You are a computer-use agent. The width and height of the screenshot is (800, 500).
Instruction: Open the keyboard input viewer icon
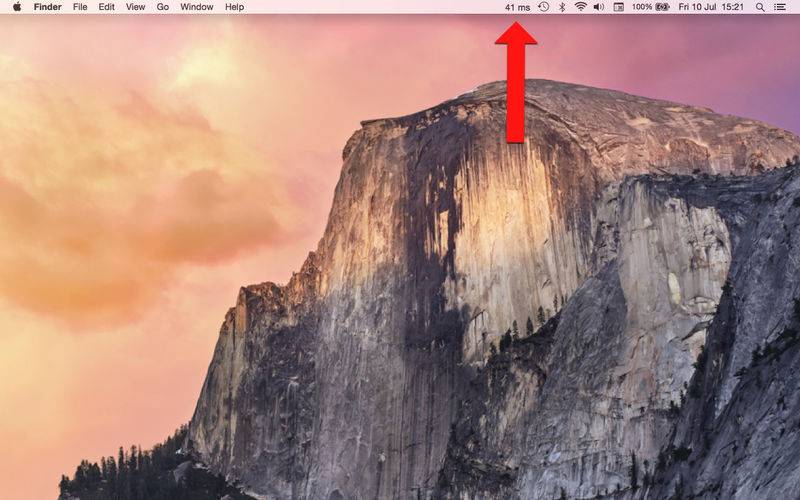click(618, 7)
